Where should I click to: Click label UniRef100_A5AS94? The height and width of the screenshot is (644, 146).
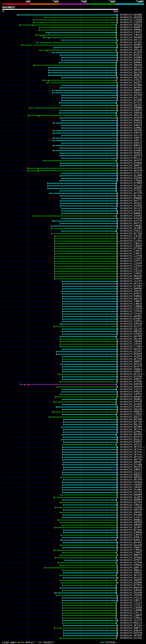pos(131,65)
